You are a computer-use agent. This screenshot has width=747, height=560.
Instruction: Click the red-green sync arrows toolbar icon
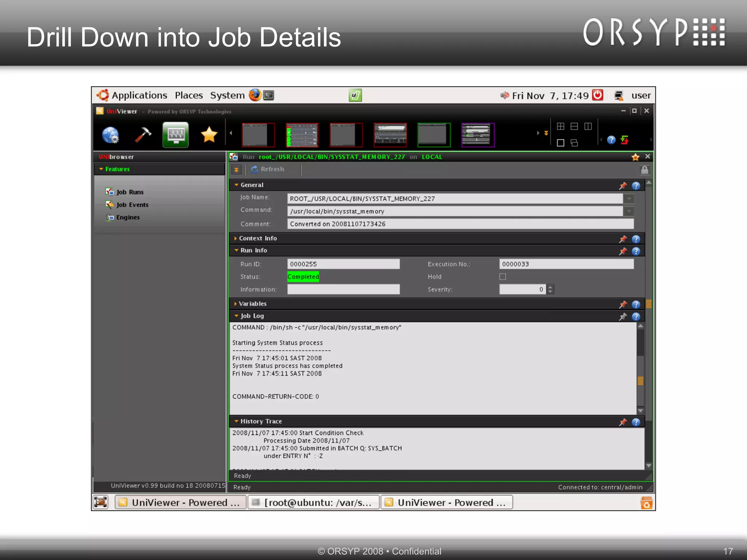pyautogui.click(x=624, y=140)
